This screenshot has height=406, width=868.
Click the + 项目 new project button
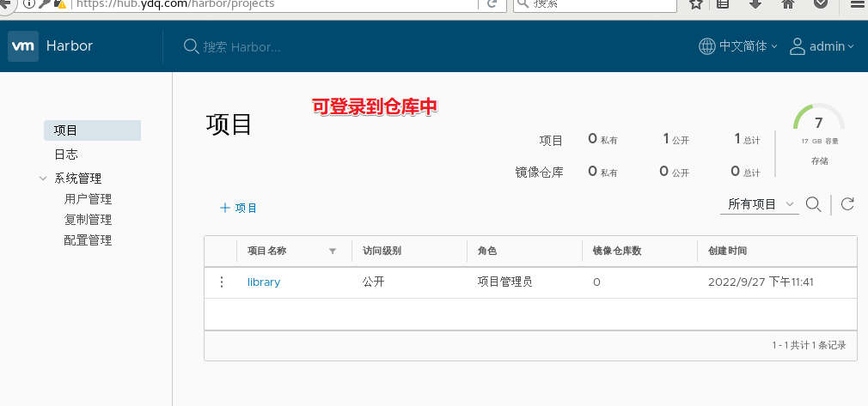[239, 208]
